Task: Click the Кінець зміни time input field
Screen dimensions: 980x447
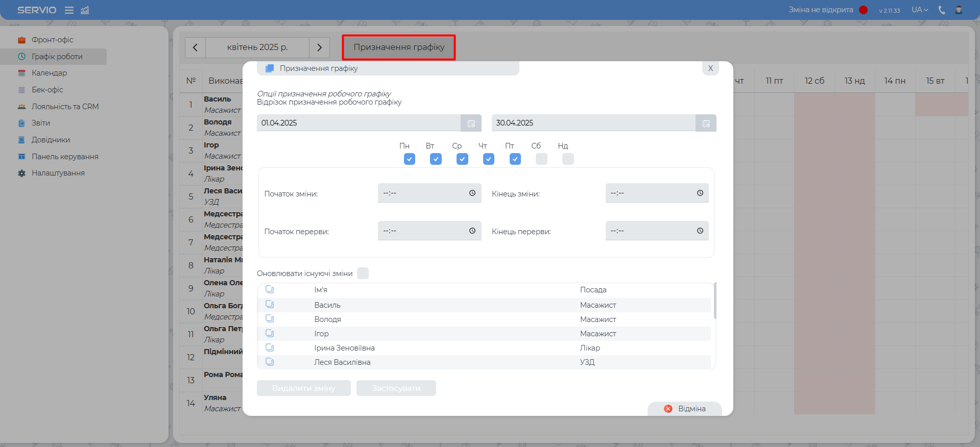Action: 651,193
